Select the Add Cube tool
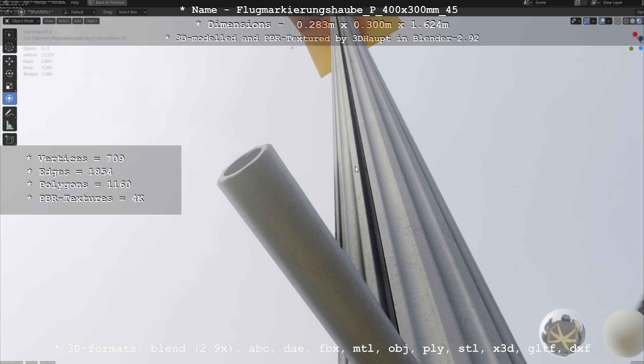Viewport: 644px width, 364px height. 9,140
